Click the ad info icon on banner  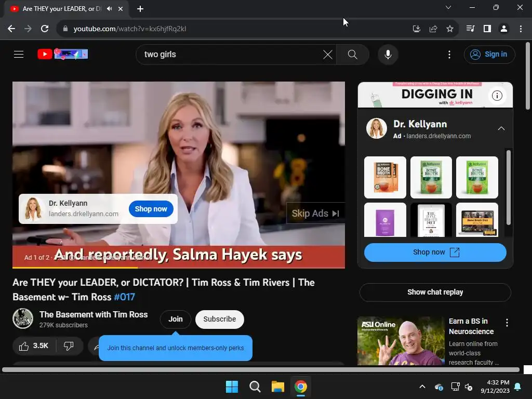(x=497, y=96)
